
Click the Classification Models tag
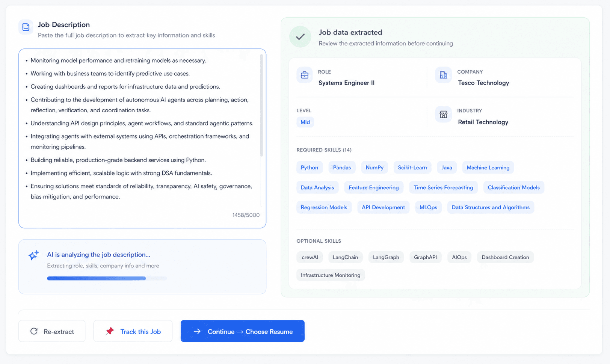(x=513, y=187)
